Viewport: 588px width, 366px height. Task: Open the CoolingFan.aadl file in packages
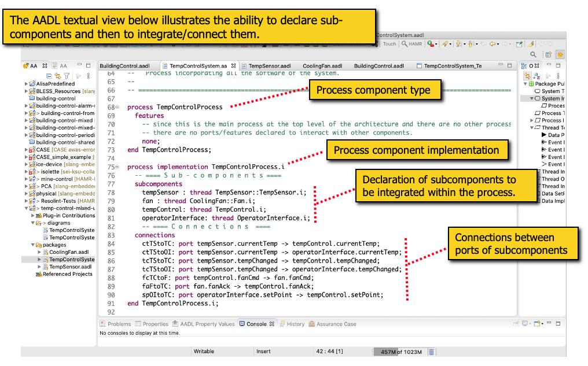pos(68,252)
